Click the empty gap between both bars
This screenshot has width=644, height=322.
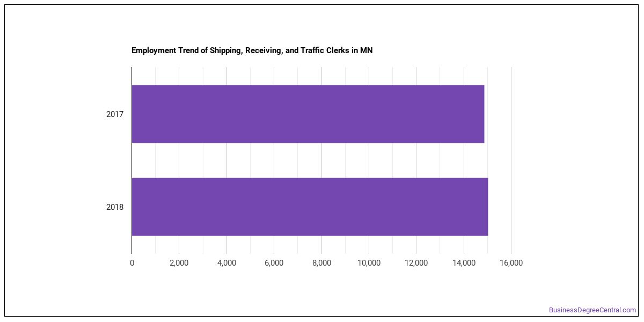point(310,160)
